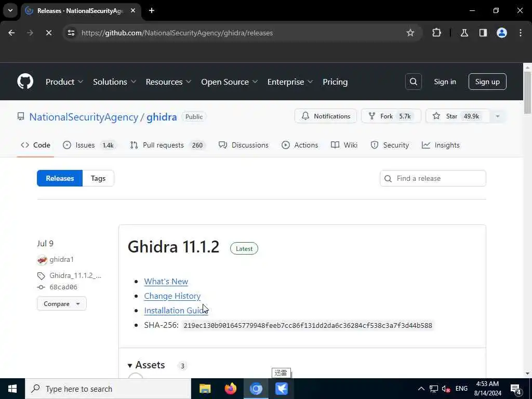
Task: Open the Chrome extensions puzzle icon
Action: tap(436, 33)
